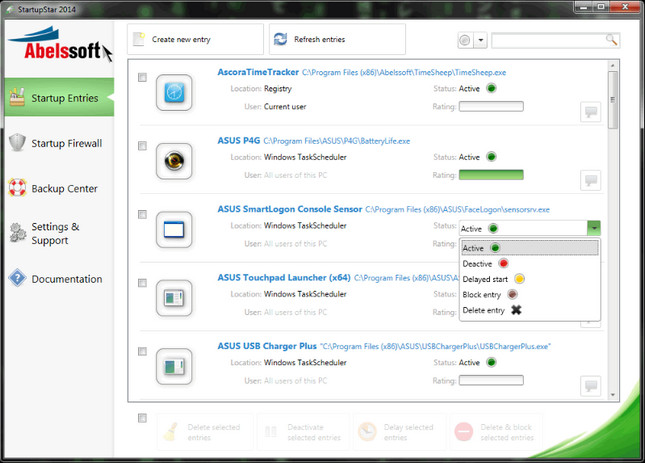
Task: Collapse the SmartLogon status dropdown arrow
Action: (593, 228)
